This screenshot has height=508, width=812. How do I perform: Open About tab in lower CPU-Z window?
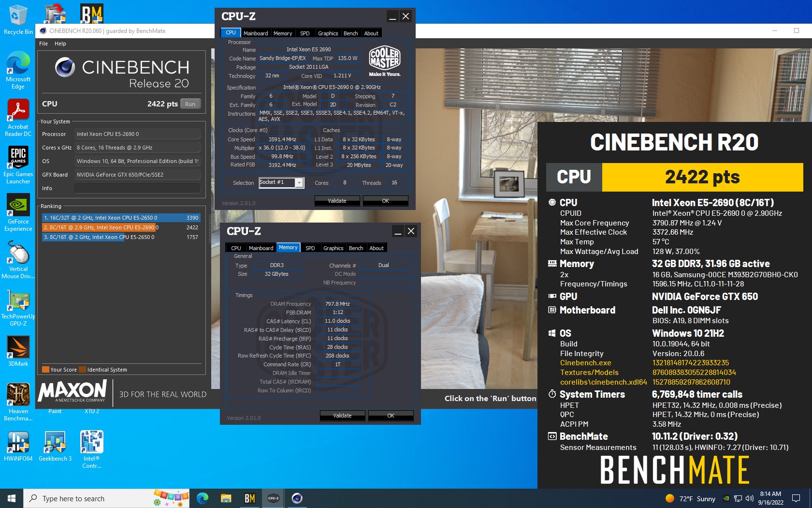point(377,248)
